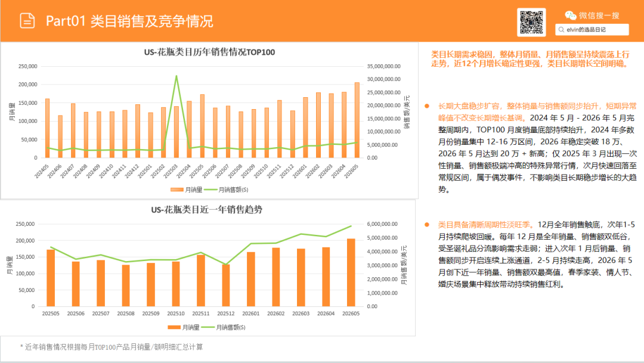
Task: Click x-axis label 202604 in bottom chart
Action: point(326,314)
